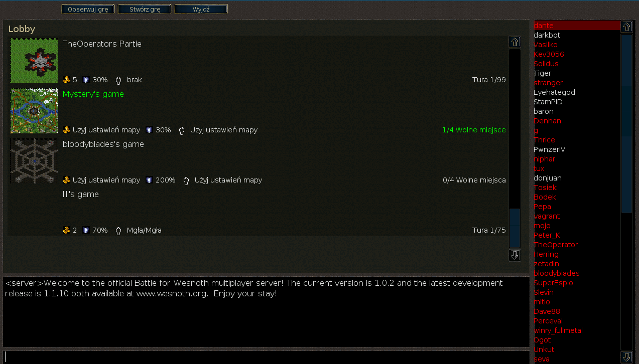Click the gold coins icon in TheOperators Partie

(x=66, y=80)
